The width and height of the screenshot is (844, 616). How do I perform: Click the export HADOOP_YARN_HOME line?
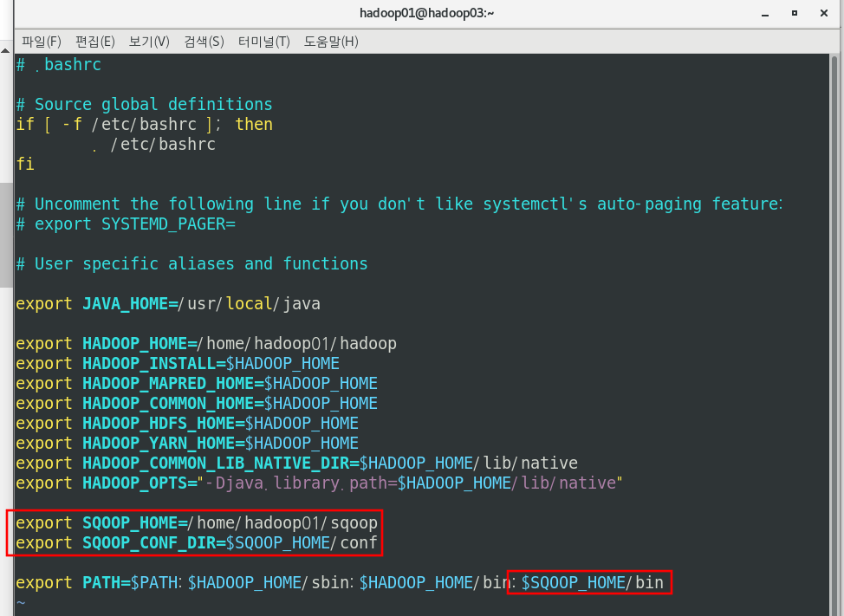point(187,443)
